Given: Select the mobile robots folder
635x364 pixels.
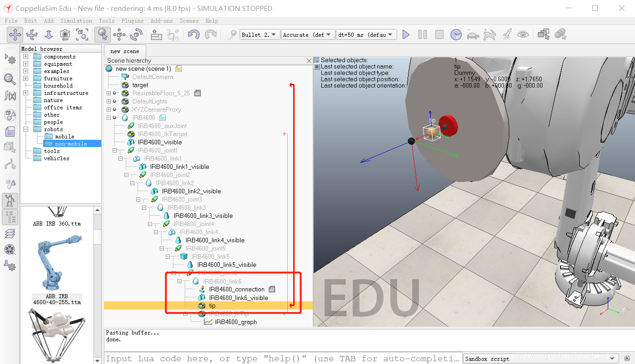Looking at the screenshot, I should point(64,137).
